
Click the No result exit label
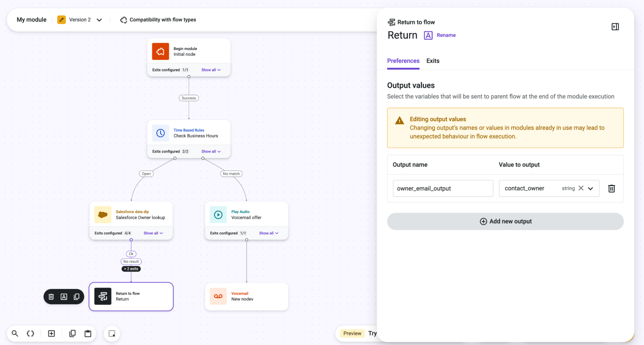pyautogui.click(x=131, y=261)
